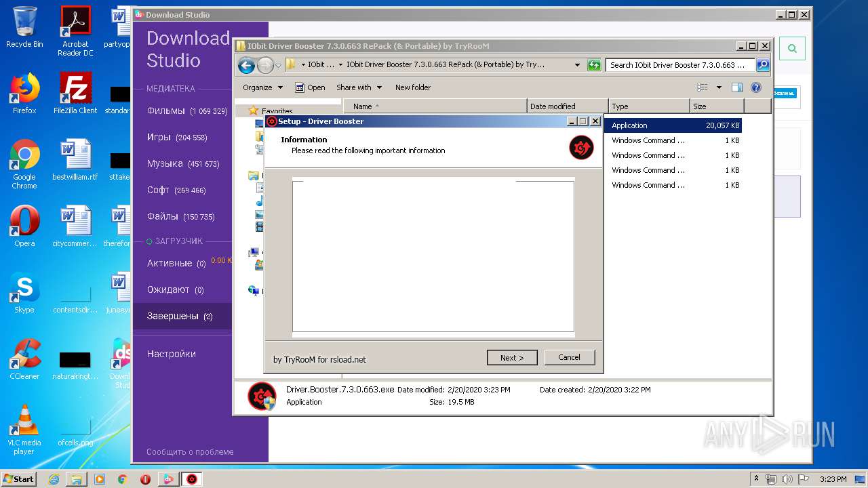Click Opera taskbar icon

[x=145, y=479]
